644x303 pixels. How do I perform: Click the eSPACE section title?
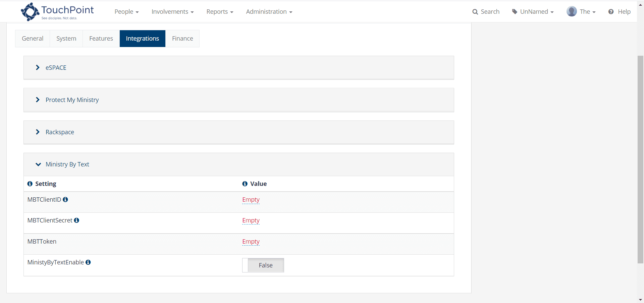[56, 67]
